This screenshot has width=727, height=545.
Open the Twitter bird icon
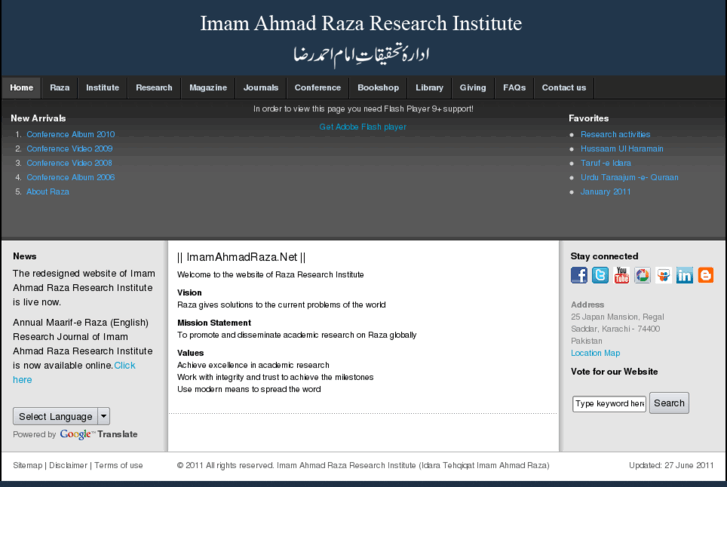(x=600, y=275)
